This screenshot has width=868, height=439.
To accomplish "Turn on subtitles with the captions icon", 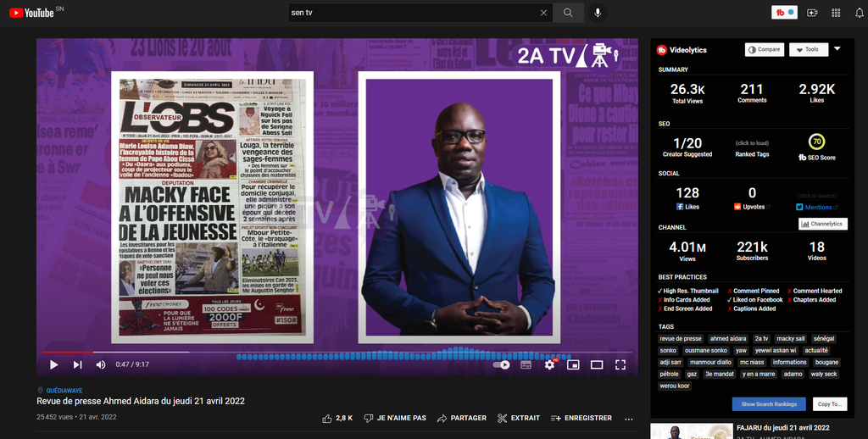I will (x=526, y=364).
